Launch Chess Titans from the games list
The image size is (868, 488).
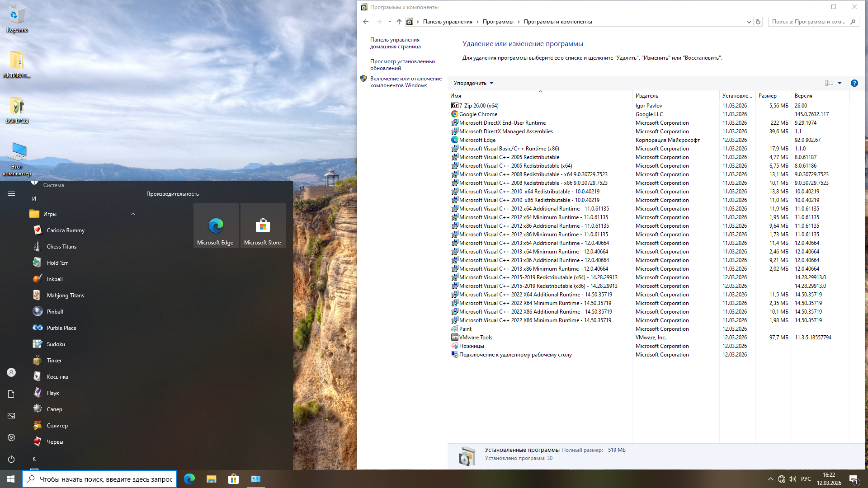[x=61, y=247]
